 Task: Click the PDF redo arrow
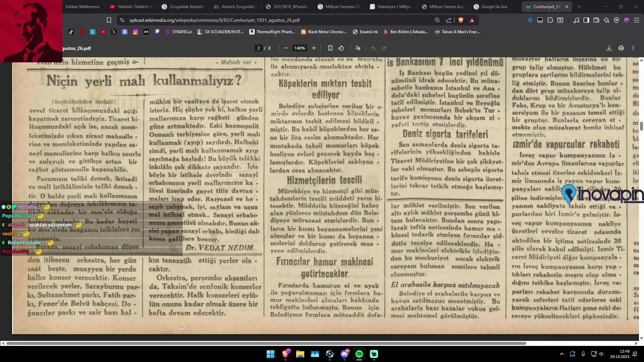(x=384, y=48)
